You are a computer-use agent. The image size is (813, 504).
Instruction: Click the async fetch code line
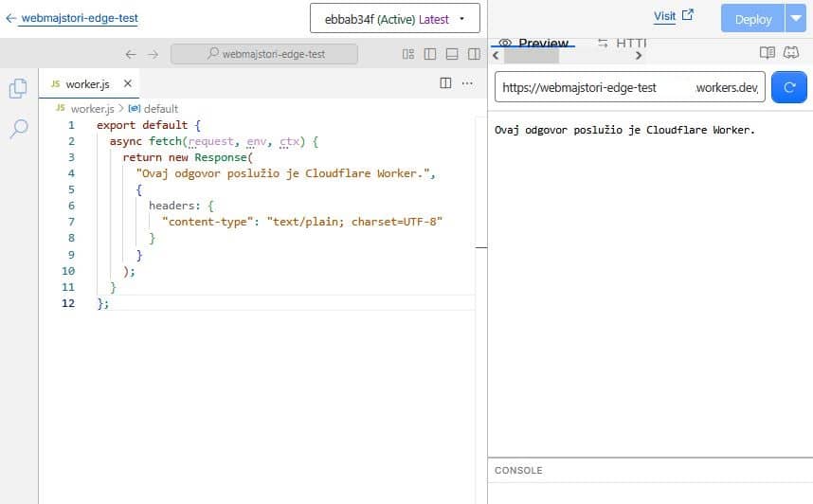point(213,141)
